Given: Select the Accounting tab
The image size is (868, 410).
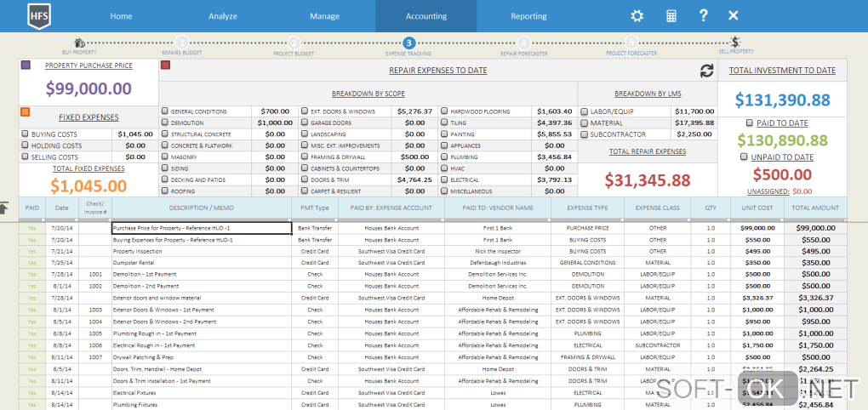Looking at the screenshot, I should tap(426, 16).
